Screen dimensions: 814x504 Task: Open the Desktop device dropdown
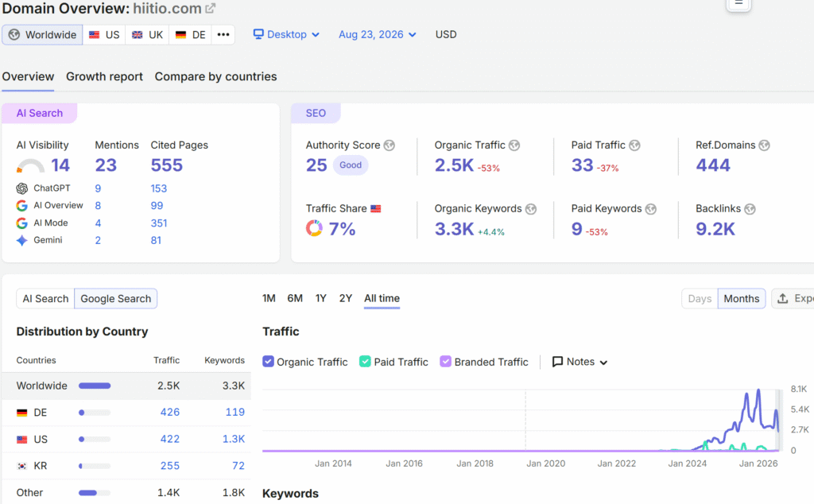click(286, 35)
